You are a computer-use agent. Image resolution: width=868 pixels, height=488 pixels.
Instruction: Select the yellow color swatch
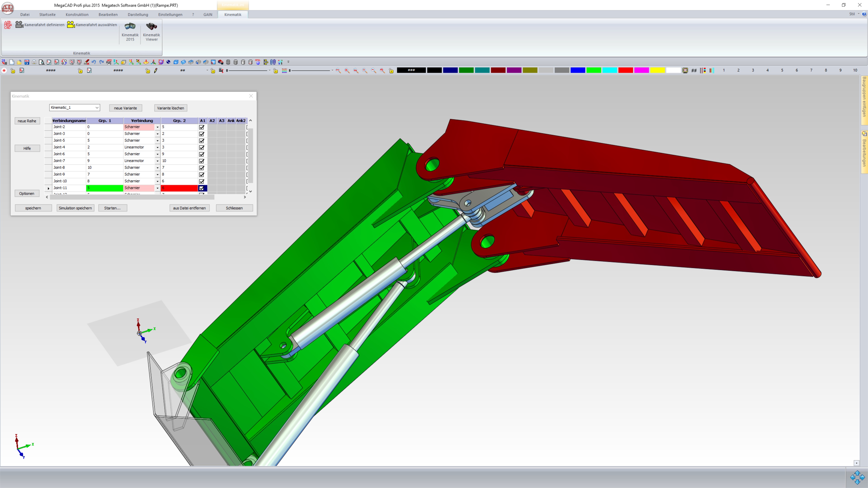657,70
